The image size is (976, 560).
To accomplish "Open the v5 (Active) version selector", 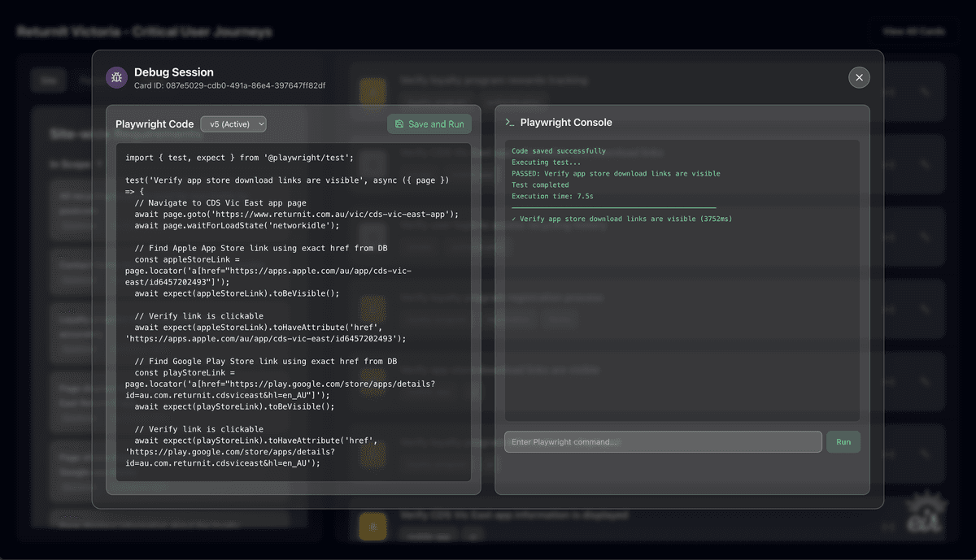I will pos(233,124).
